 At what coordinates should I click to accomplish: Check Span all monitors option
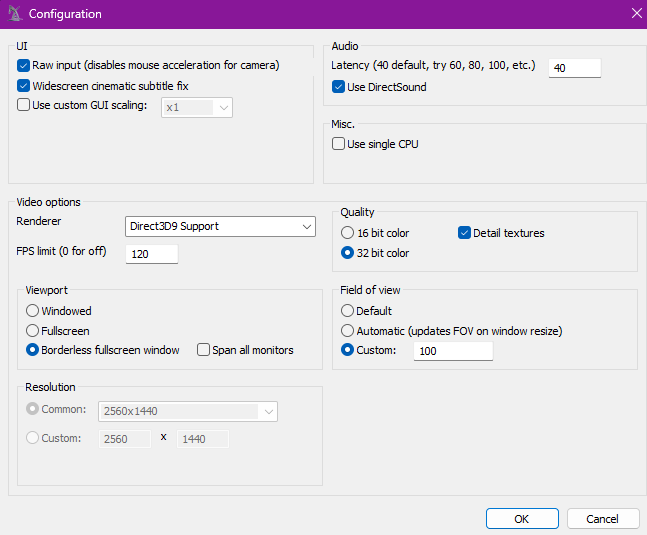pos(204,350)
